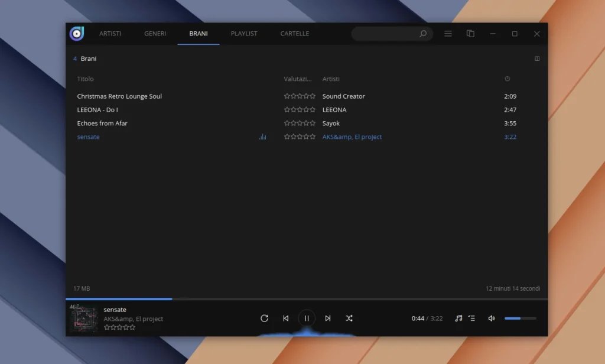Mute audio with the speaker icon

(491, 318)
